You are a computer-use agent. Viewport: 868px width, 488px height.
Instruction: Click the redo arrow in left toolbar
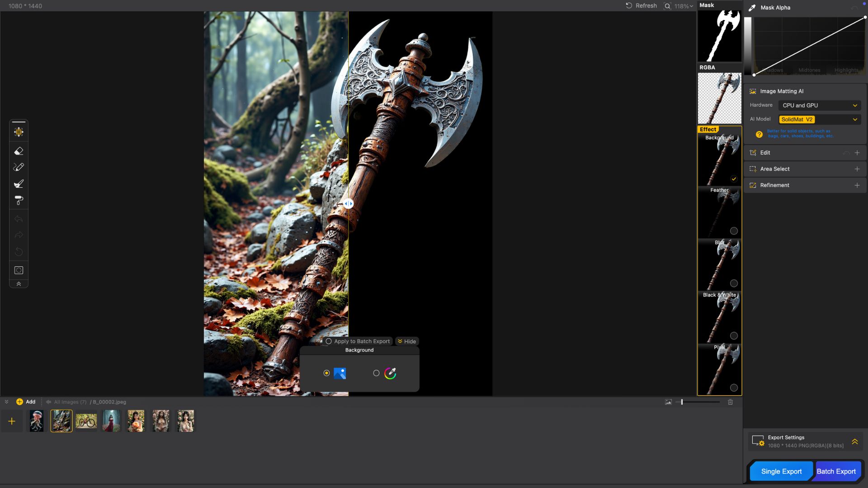tap(19, 235)
